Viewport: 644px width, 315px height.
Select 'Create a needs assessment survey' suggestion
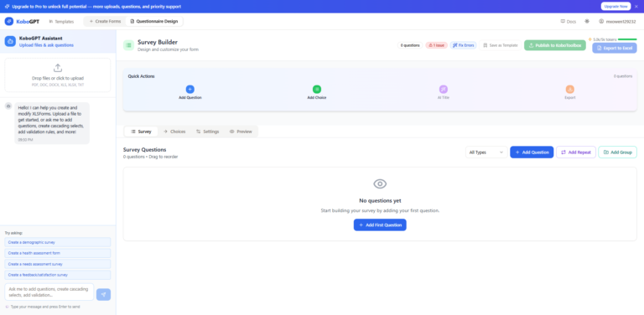pos(58,264)
